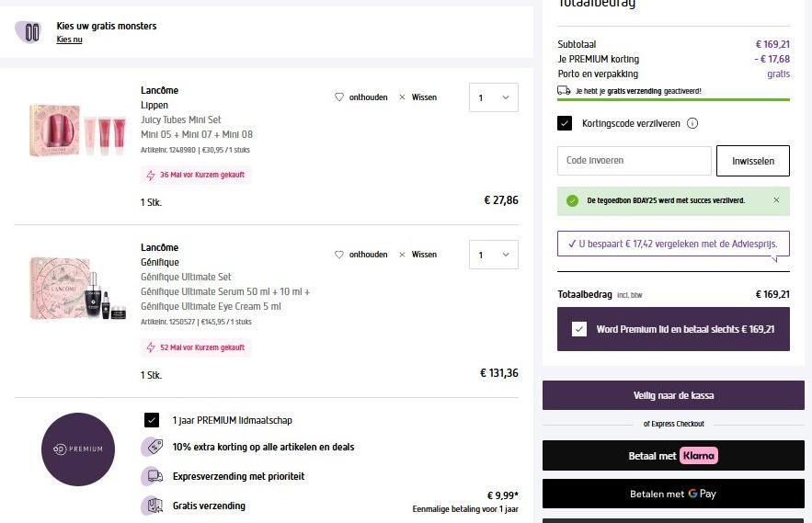
Task: Click Veilig naar de kassa button
Action: coord(673,395)
